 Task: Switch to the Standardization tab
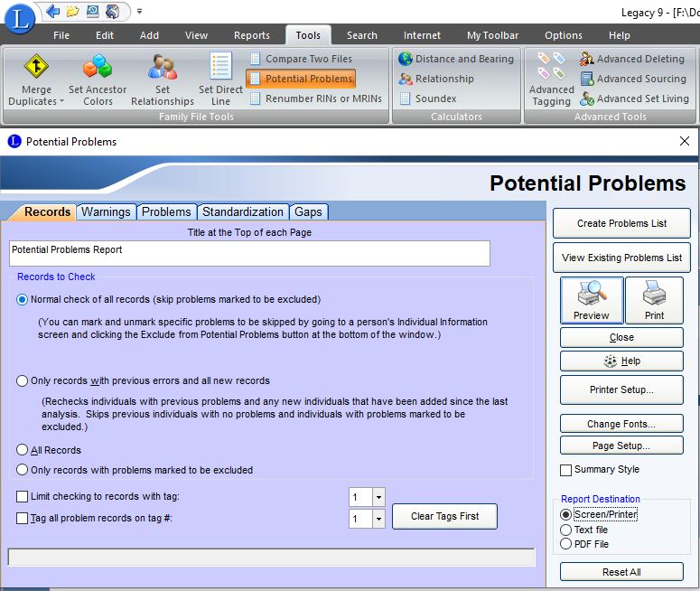tap(243, 211)
